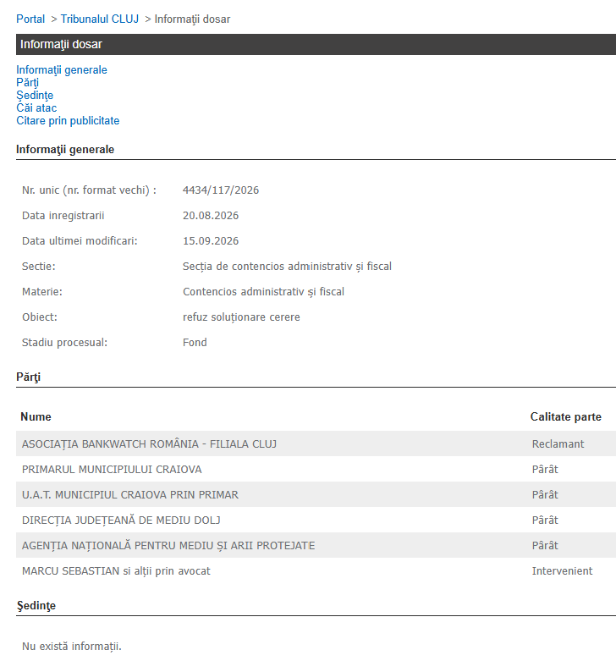This screenshot has width=616, height=672.
Task: Click the refuz soluționare cerere object text
Action: click(241, 317)
